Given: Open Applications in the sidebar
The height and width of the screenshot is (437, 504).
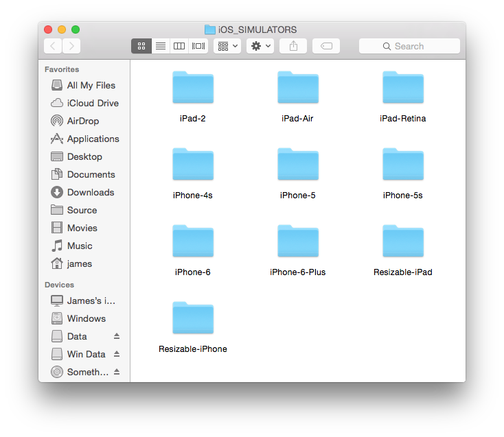Looking at the screenshot, I should (84, 139).
